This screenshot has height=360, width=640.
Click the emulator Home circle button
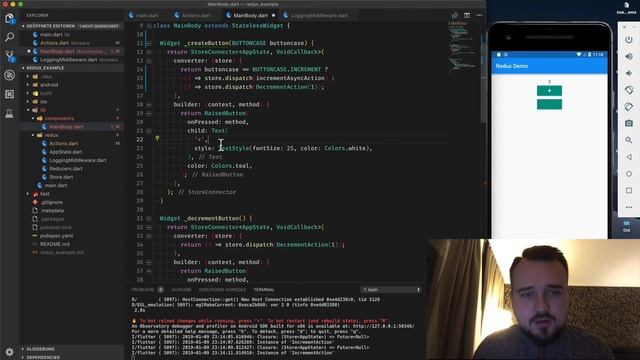click(629, 173)
